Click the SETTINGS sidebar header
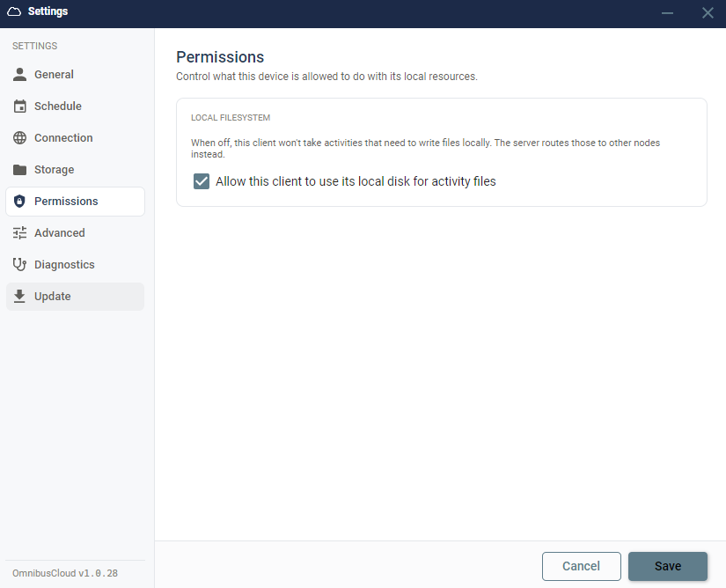726x588 pixels. [34, 46]
